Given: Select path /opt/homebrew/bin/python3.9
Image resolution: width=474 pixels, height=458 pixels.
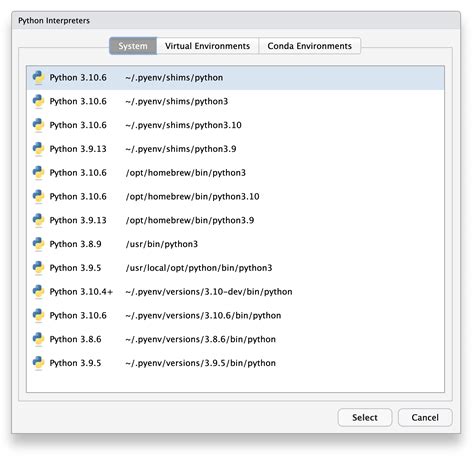Looking at the screenshot, I should (x=190, y=220).
